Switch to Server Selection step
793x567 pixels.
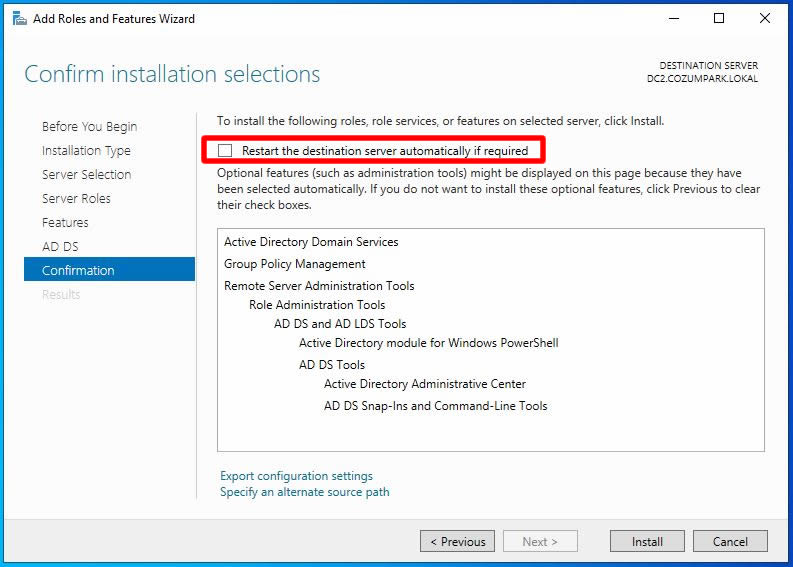click(86, 175)
